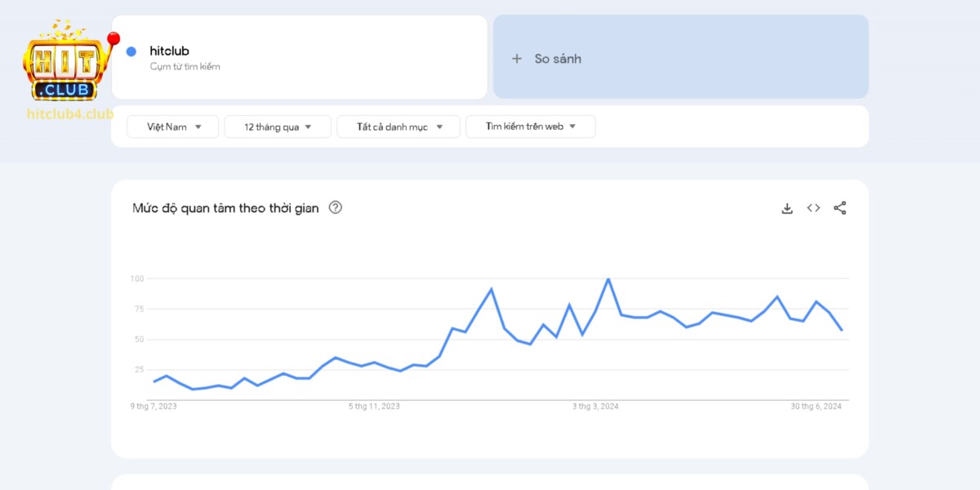
Task: Open the Tìm kiếm trên web search type dropdown
Action: 530,127
